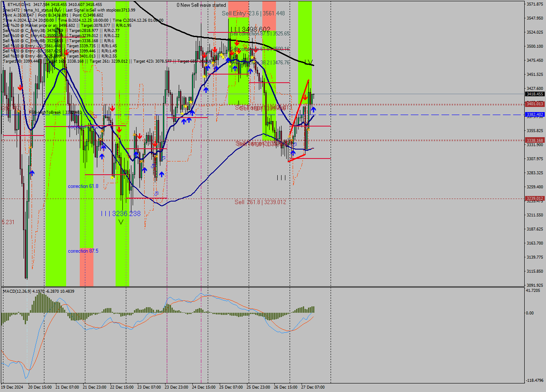Click the red price tag 3338.168
Screen dimensions: 546x392
(534, 140)
